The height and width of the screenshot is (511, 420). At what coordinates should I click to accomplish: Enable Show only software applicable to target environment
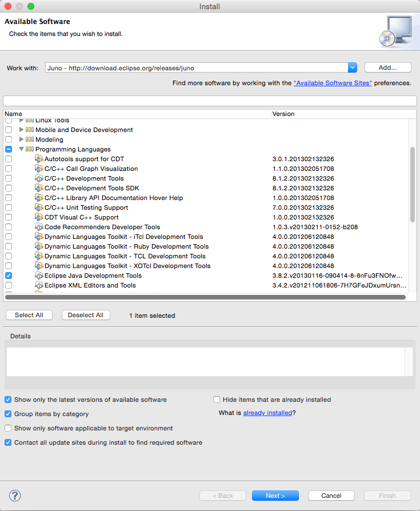coord(8,428)
